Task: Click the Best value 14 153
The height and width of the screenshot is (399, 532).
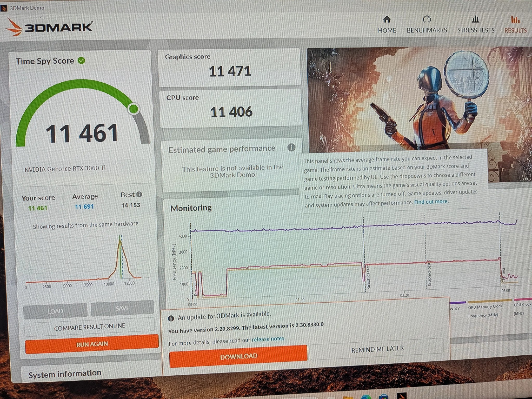Action: [x=131, y=205]
